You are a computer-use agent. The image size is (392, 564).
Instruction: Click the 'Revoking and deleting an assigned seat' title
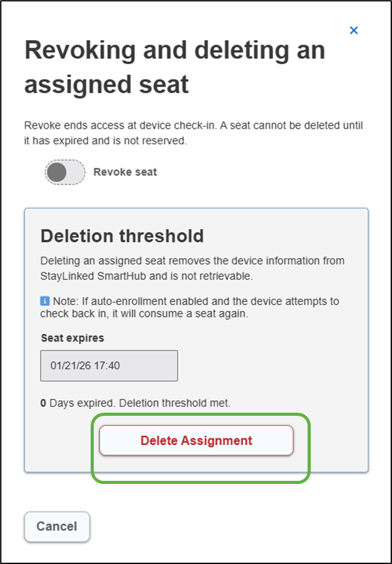click(174, 67)
